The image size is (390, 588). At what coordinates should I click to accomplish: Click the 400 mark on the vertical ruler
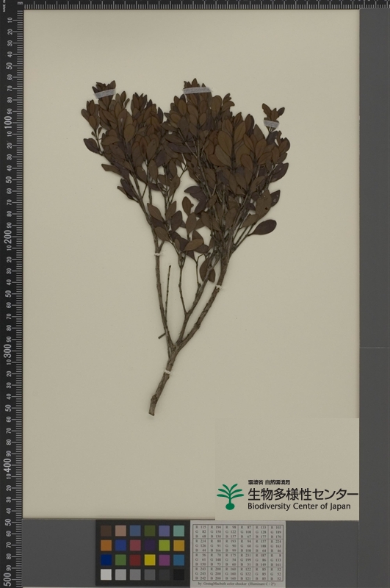[8, 465]
